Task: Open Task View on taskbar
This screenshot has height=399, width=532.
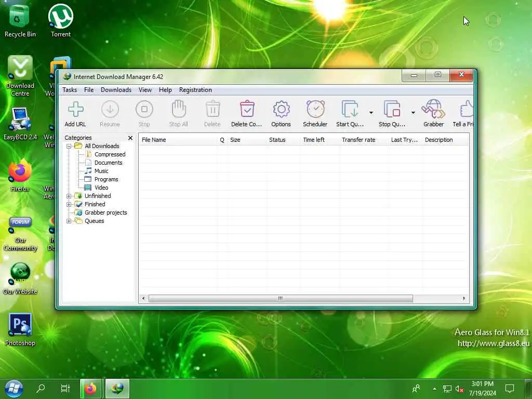Action: pos(65,388)
